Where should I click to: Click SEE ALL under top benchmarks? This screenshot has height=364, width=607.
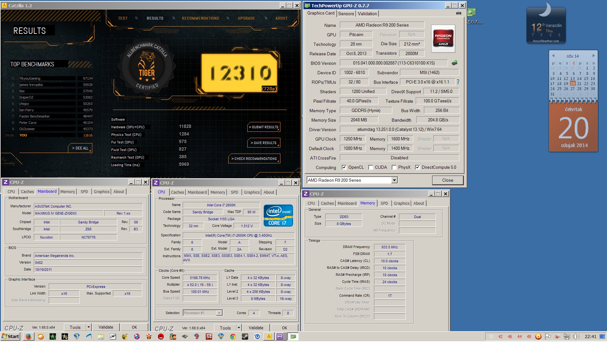click(x=80, y=148)
